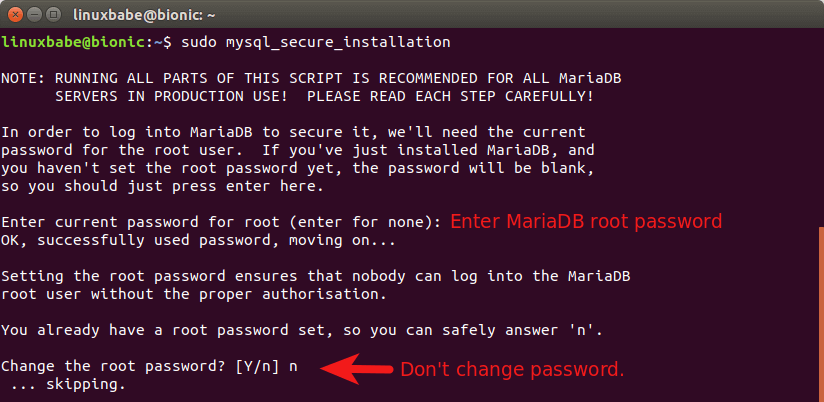Minimize the terminal window

[x=34, y=13]
